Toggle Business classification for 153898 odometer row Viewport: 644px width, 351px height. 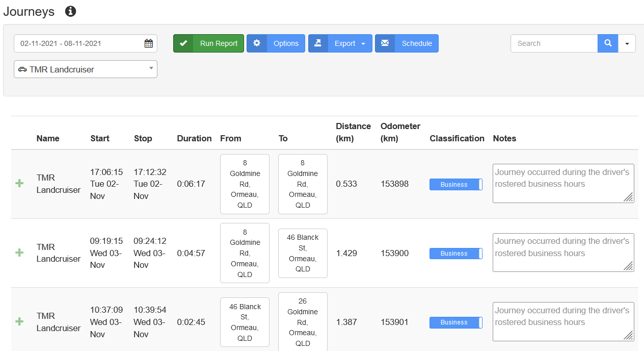point(456,184)
